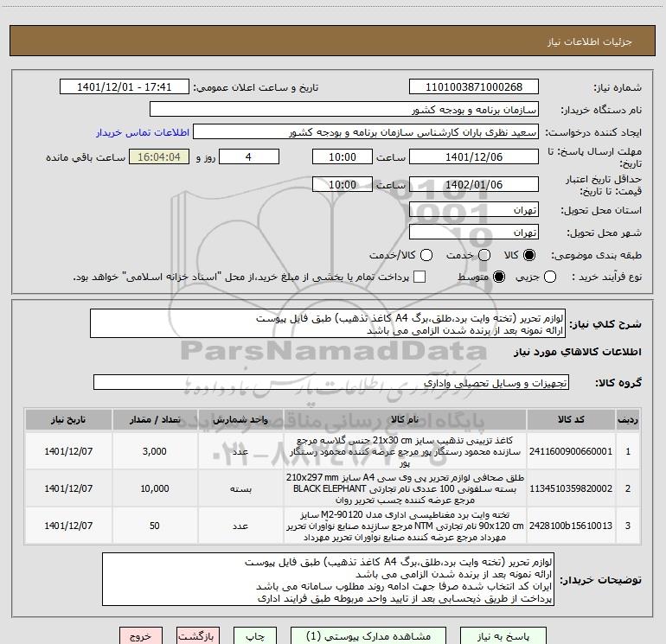Image resolution: width=666 pixels, height=644 pixels.
Task: Click the ردیف column header
Action: (x=628, y=419)
